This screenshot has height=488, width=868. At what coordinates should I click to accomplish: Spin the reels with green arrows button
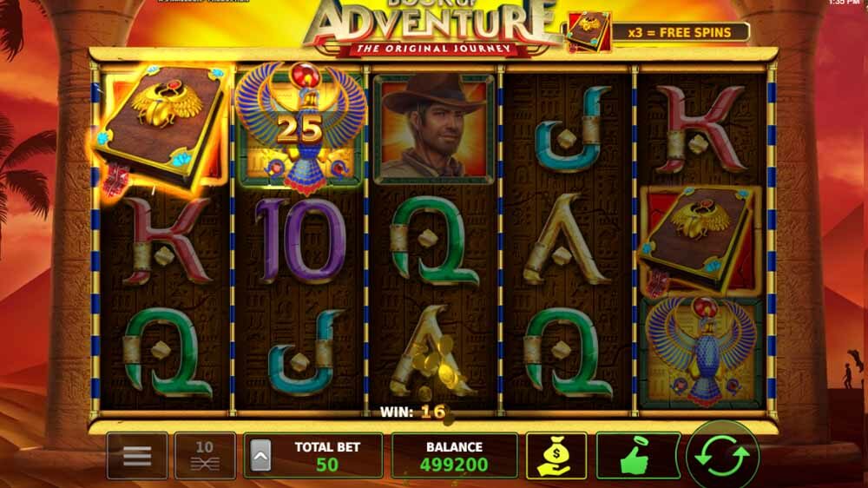(x=722, y=455)
